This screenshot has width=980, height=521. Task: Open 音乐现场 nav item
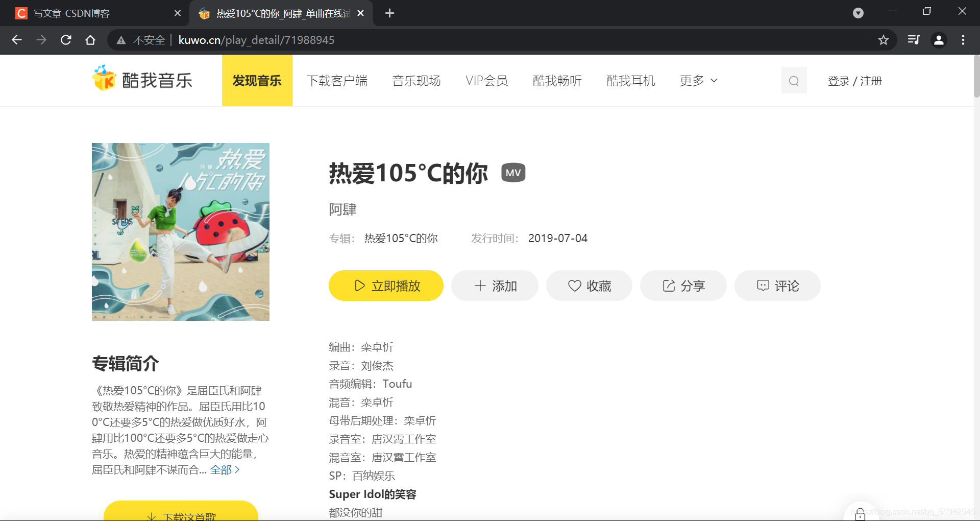tap(416, 81)
